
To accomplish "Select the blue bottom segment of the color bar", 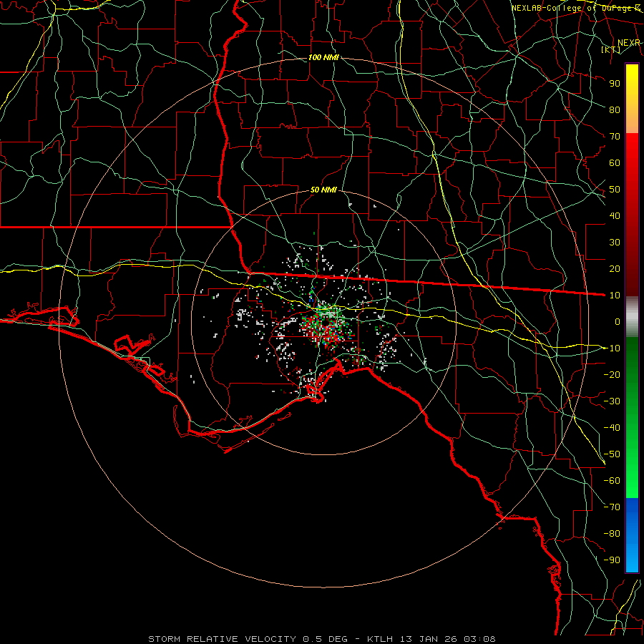I will pos(632,535).
